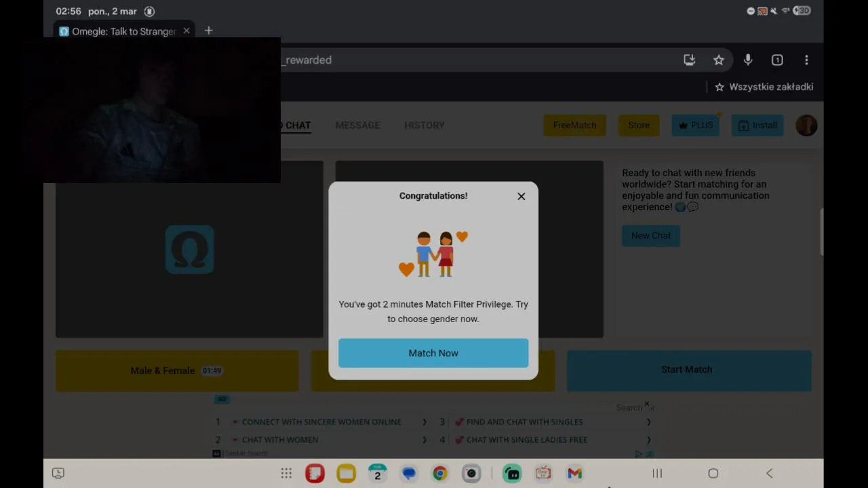Open the TV app icon in taskbar
The image size is (868, 488).
click(543, 474)
